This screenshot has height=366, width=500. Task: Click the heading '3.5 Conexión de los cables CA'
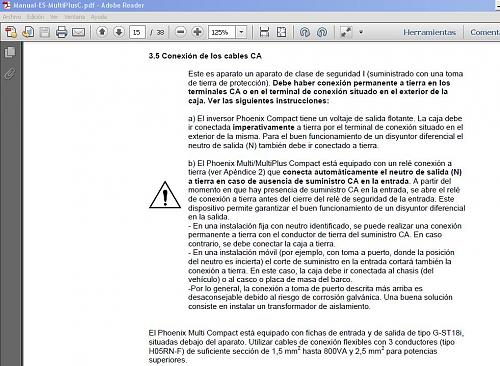point(205,56)
